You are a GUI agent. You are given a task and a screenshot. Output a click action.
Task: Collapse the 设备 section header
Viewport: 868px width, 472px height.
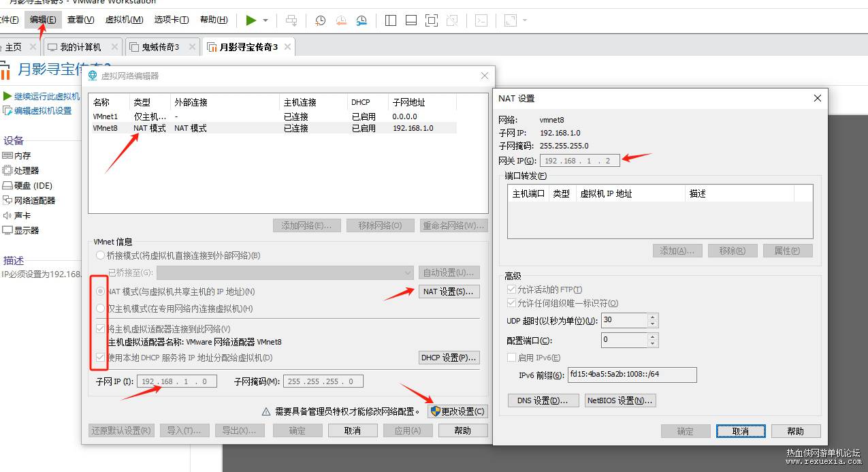pyautogui.click(x=14, y=140)
